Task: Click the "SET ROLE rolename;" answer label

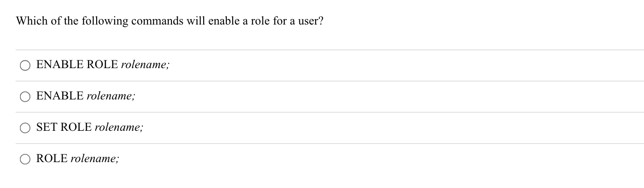Action: point(90,128)
